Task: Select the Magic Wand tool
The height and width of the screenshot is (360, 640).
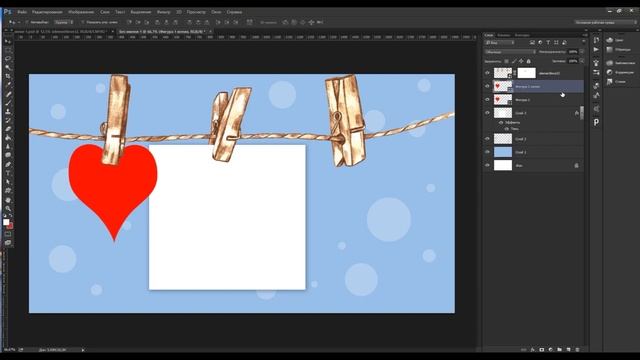Action: tap(8, 67)
